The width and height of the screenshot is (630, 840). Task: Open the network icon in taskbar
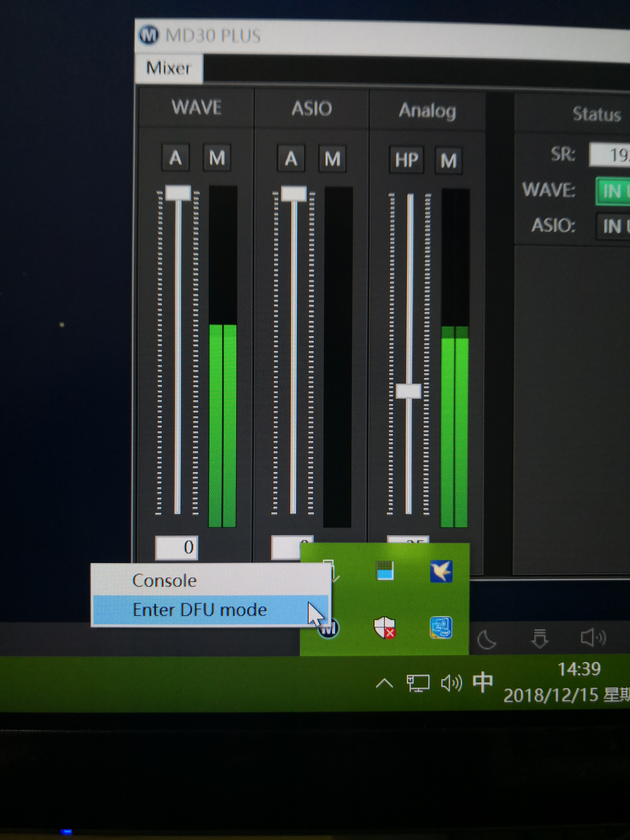point(418,683)
